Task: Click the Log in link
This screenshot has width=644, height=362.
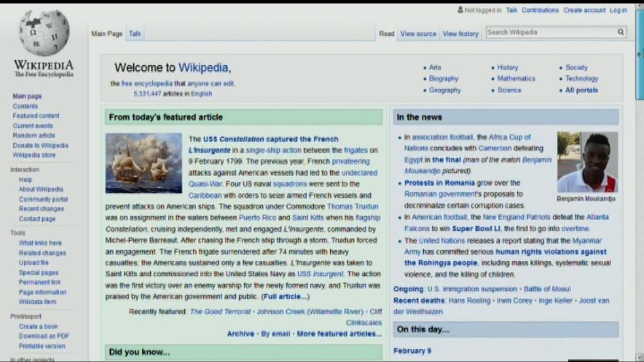Action: (x=618, y=10)
